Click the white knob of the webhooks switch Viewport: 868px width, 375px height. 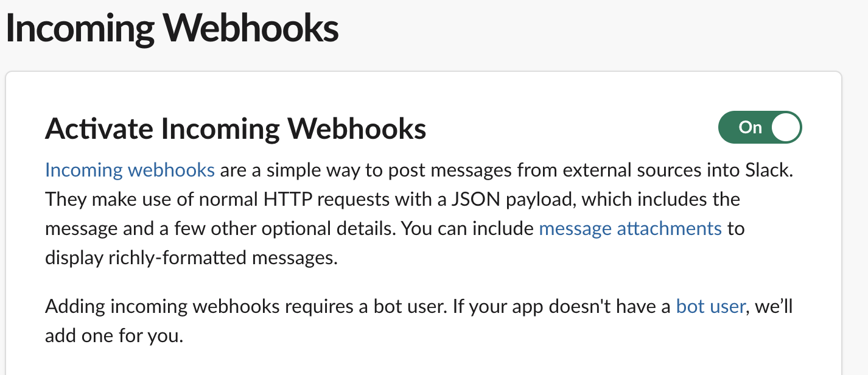click(785, 127)
